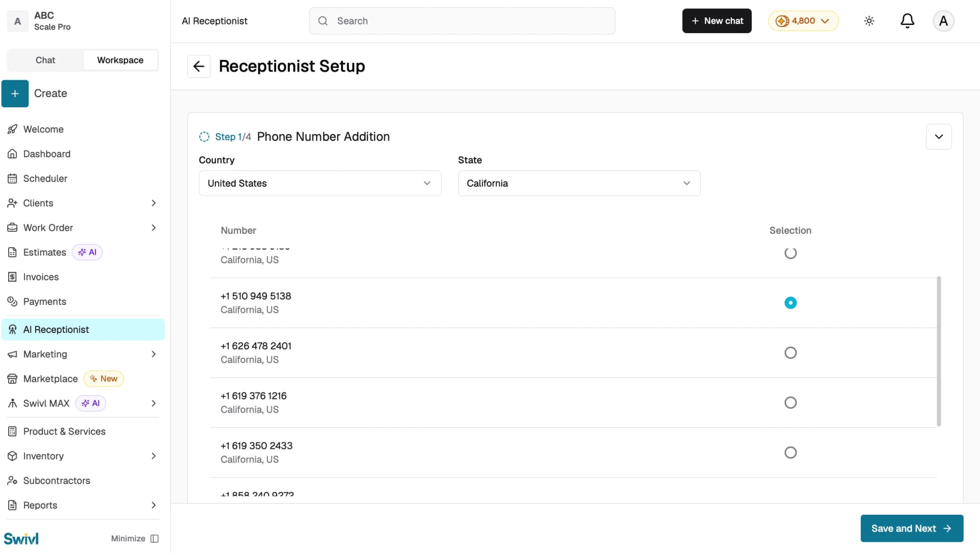The height and width of the screenshot is (553, 980).
Task: Click the Create label
Action: point(51,93)
